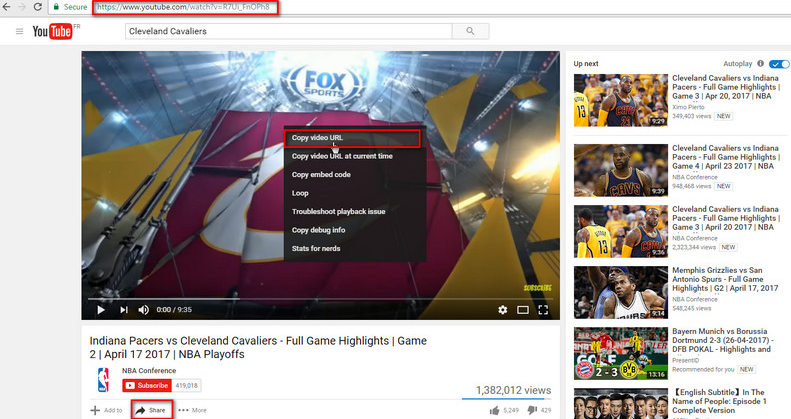Screen dimensions: 791x419
Task: Click the video progress bar
Action: tap(320, 299)
